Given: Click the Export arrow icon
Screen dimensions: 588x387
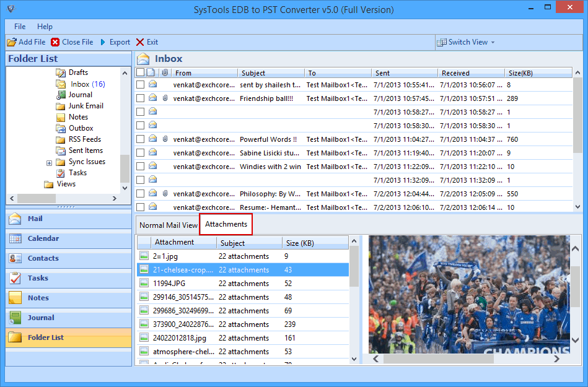Looking at the screenshot, I should click(103, 42).
